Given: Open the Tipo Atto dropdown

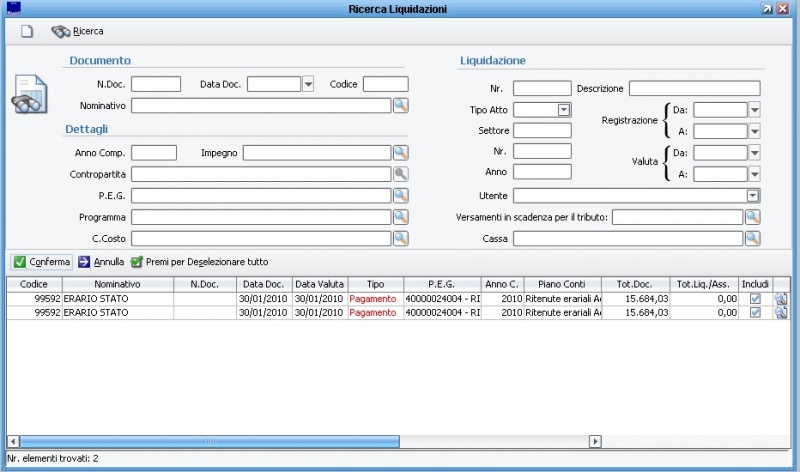Looking at the screenshot, I should coord(563,109).
